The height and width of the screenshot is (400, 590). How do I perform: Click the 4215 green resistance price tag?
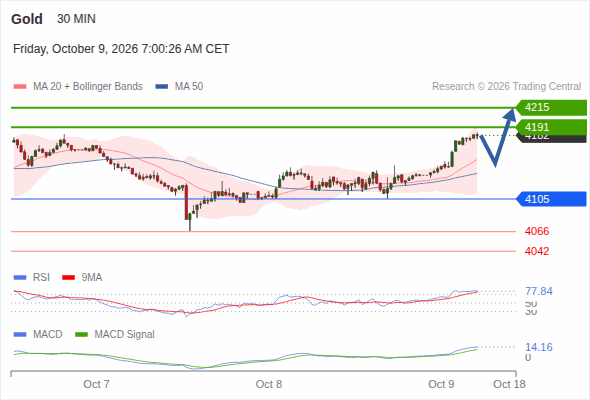click(x=551, y=108)
